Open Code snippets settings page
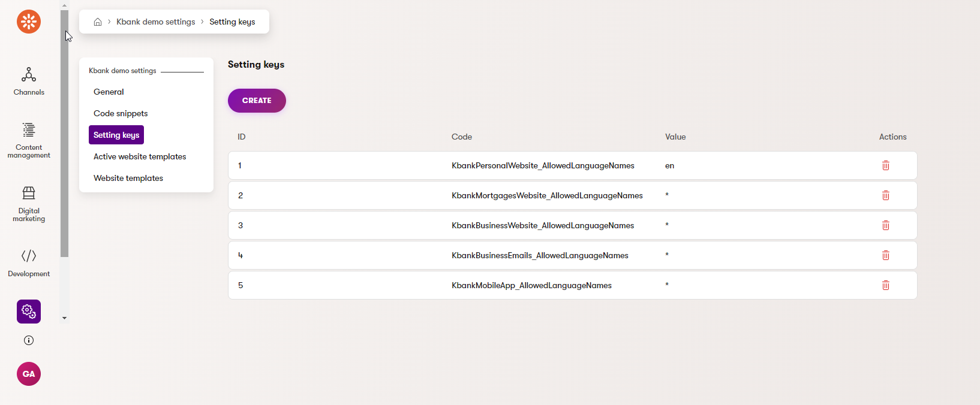The height and width of the screenshot is (405, 980). [121, 113]
